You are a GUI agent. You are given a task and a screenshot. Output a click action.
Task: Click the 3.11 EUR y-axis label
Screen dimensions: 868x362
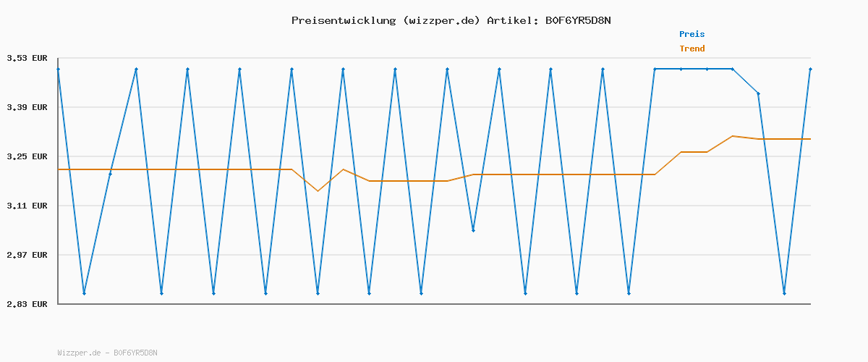[27, 206]
